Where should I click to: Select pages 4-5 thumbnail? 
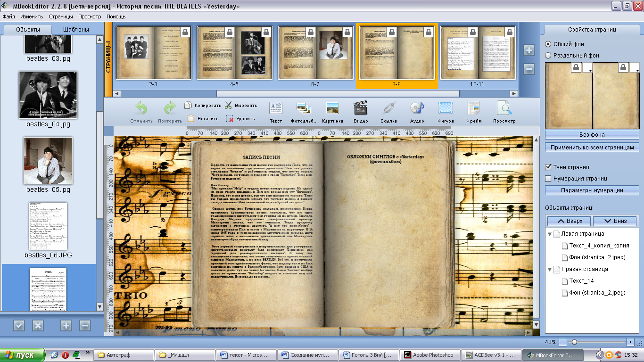[234, 53]
